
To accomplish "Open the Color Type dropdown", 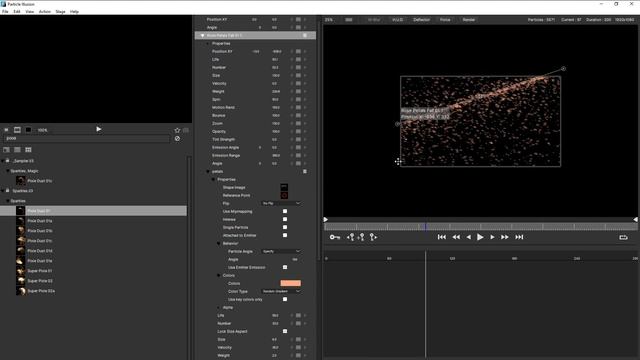I will 281,291.
